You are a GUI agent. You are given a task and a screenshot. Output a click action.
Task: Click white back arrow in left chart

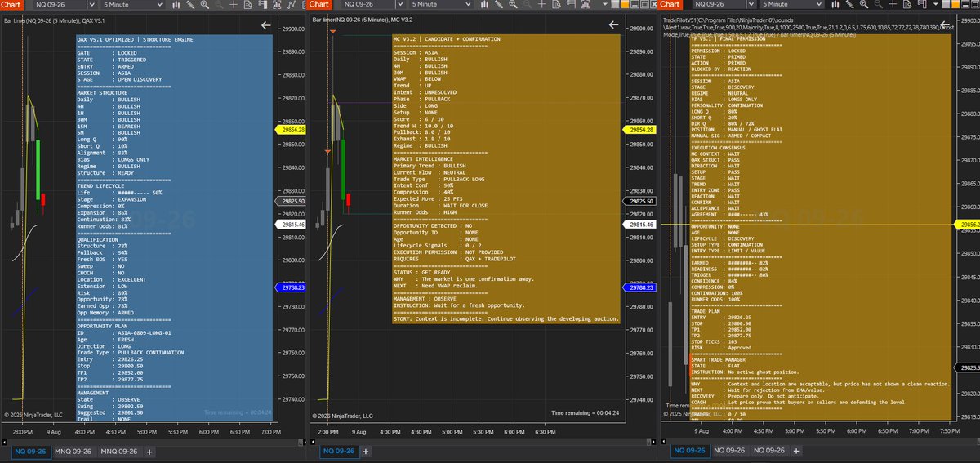[x=266, y=25]
